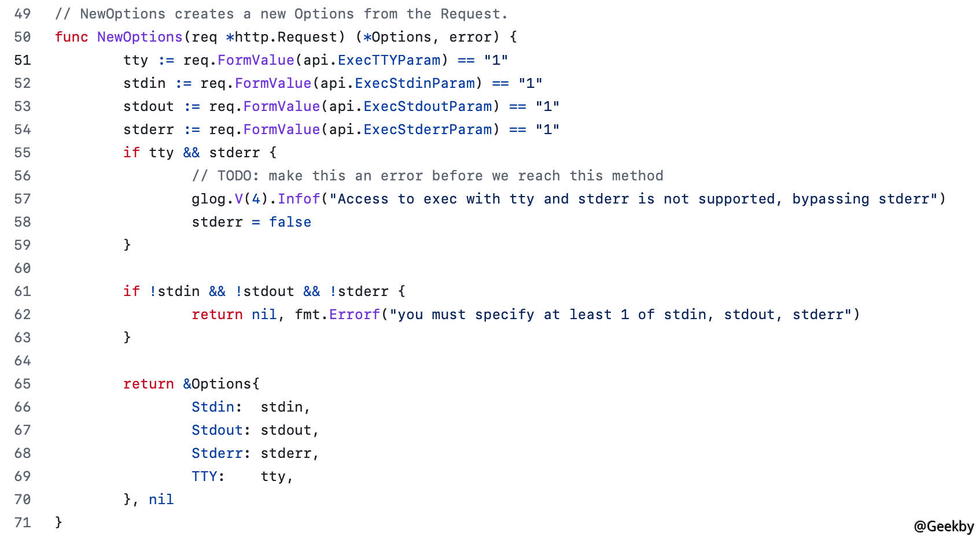Click the Stdin field key in Options
Screen dimensions: 980x540
213,407
